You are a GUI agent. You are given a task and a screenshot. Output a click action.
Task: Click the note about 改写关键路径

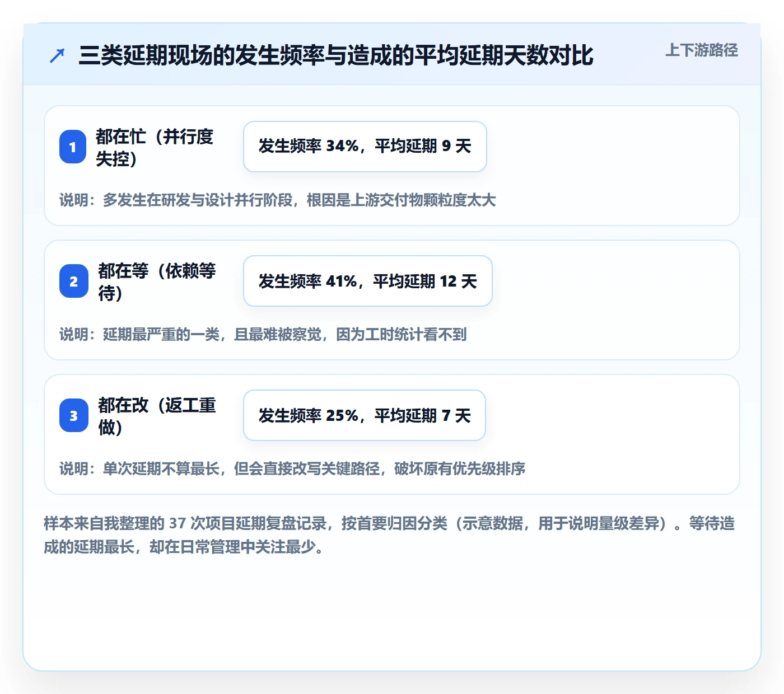(x=292, y=469)
